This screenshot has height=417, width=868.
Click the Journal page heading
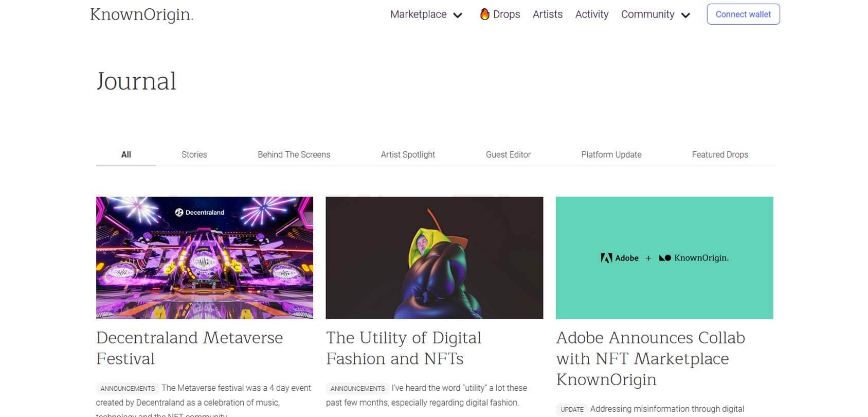click(x=136, y=81)
